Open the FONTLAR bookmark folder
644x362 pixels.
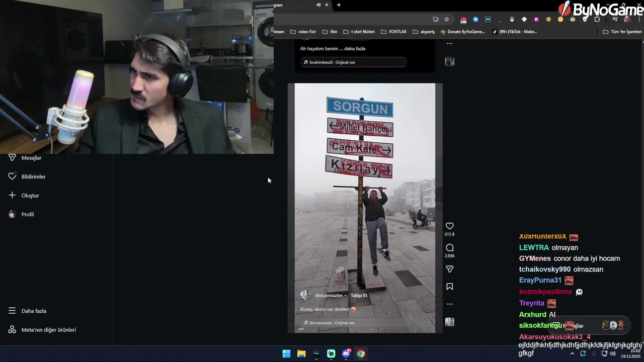tap(393, 32)
